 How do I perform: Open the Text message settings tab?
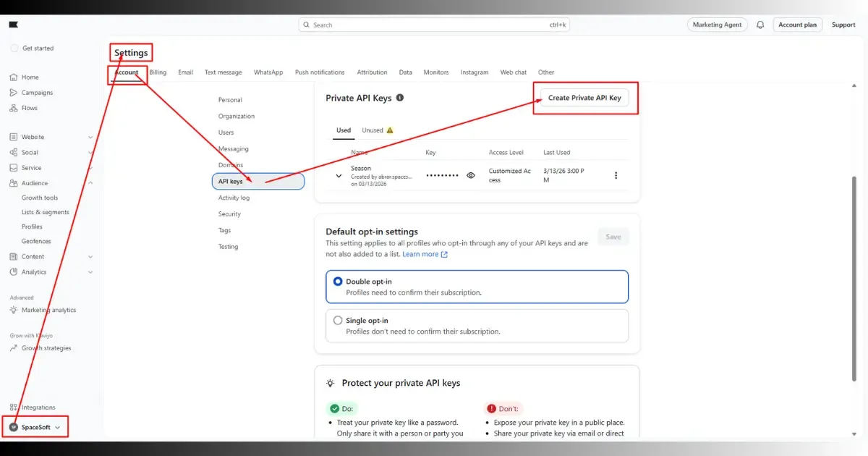point(224,72)
